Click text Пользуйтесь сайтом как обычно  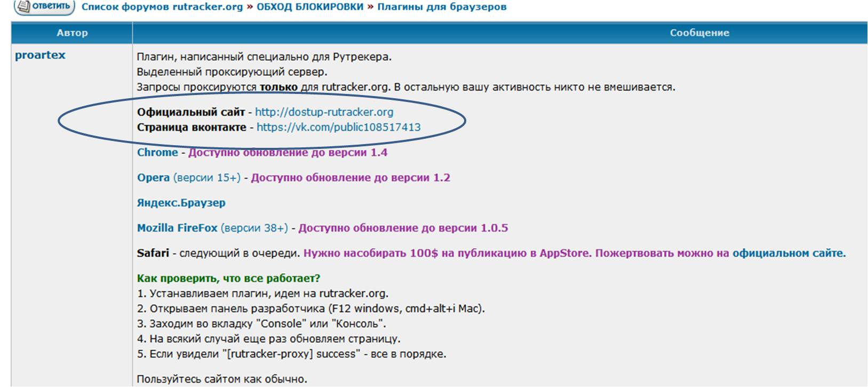click(x=222, y=380)
